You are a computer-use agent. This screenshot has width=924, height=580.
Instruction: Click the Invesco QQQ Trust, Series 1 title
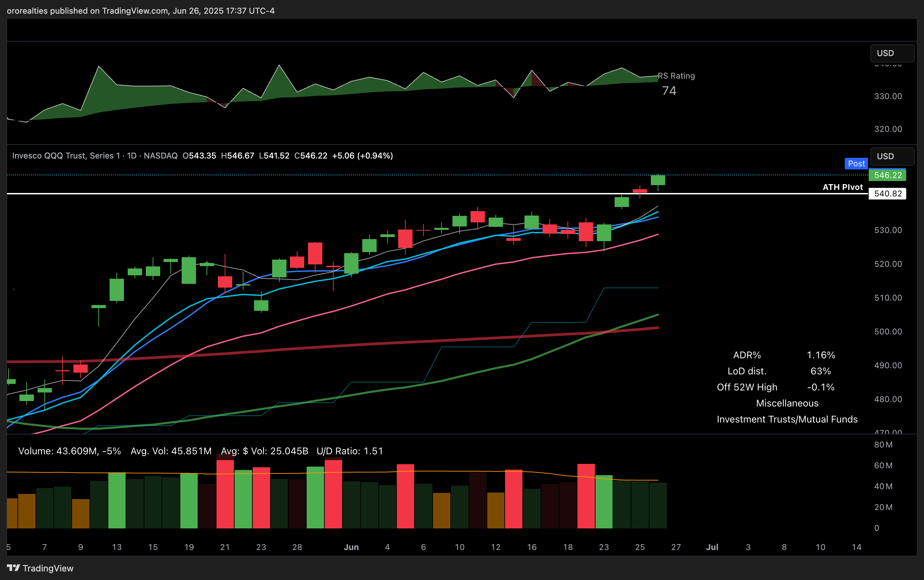click(66, 156)
